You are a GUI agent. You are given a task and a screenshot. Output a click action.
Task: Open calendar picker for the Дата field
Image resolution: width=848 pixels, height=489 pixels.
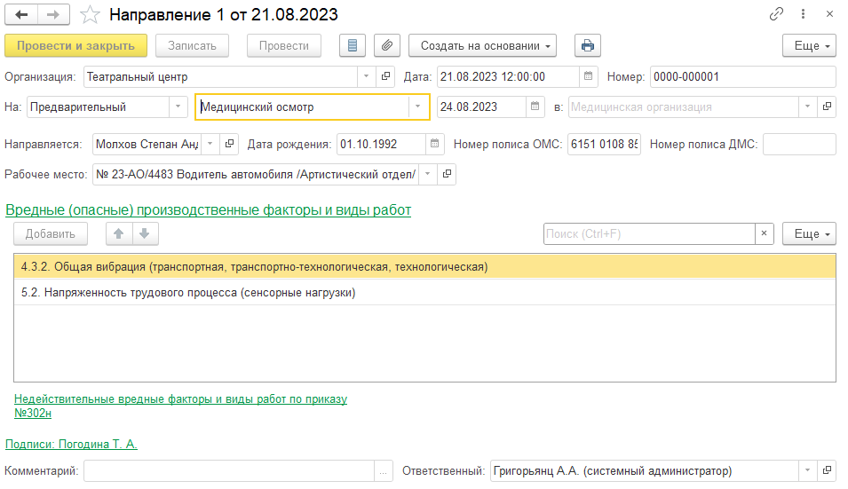click(x=589, y=76)
